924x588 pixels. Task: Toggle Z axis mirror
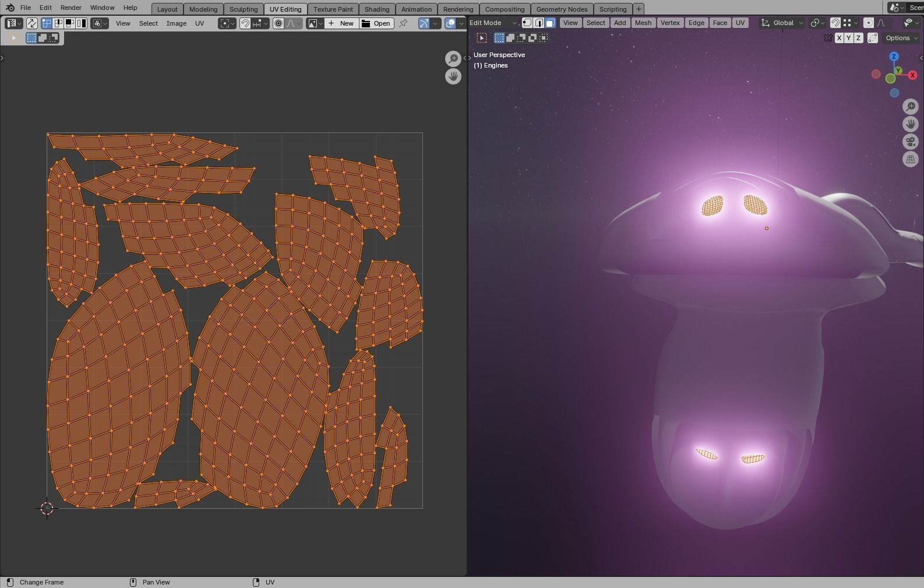point(858,38)
